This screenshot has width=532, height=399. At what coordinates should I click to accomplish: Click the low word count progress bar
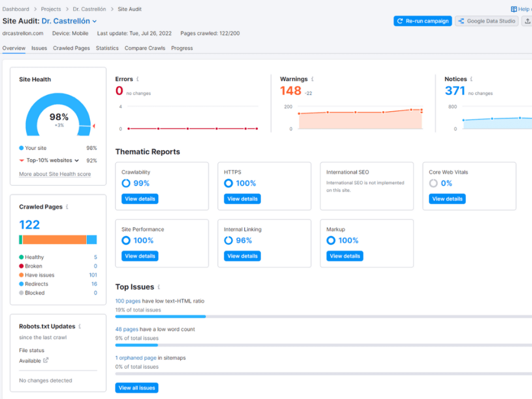[323, 345]
